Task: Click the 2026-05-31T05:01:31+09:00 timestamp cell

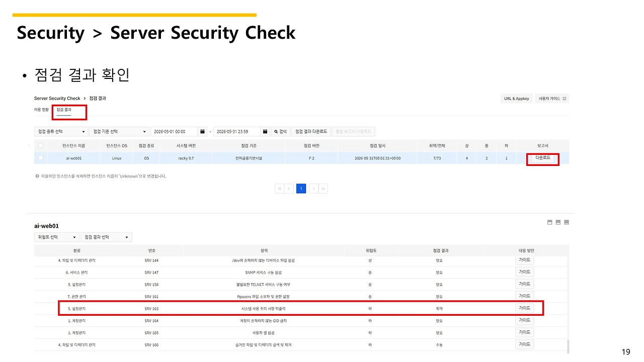Action: point(377,158)
